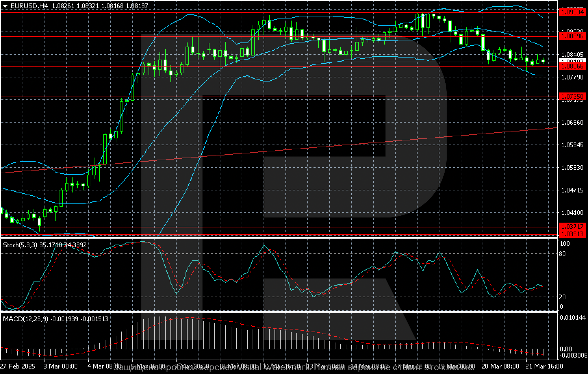
Task: Click the 1.04715 price axis value
Action: coord(572,190)
